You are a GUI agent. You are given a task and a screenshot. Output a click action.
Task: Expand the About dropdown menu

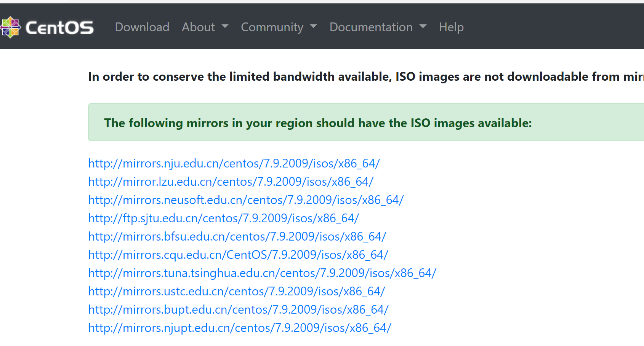[x=205, y=27]
